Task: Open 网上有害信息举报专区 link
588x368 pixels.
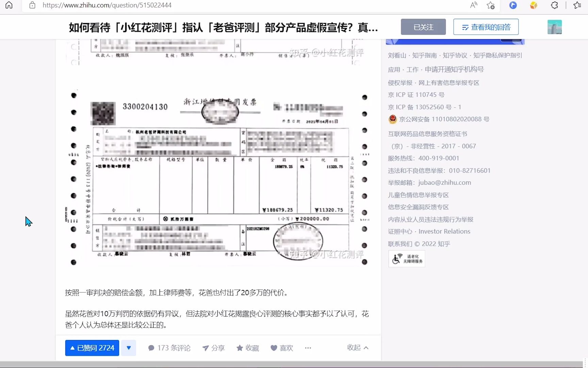Action: point(449,83)
